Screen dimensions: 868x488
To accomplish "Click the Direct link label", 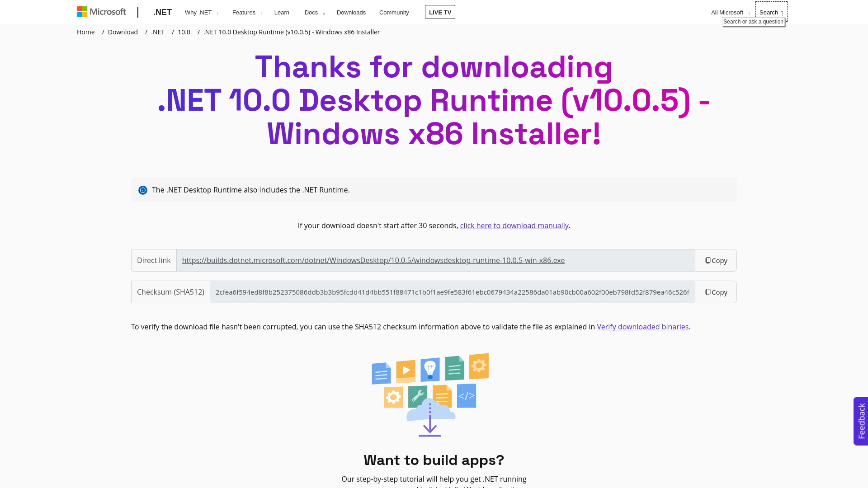I will coord(154,260).
